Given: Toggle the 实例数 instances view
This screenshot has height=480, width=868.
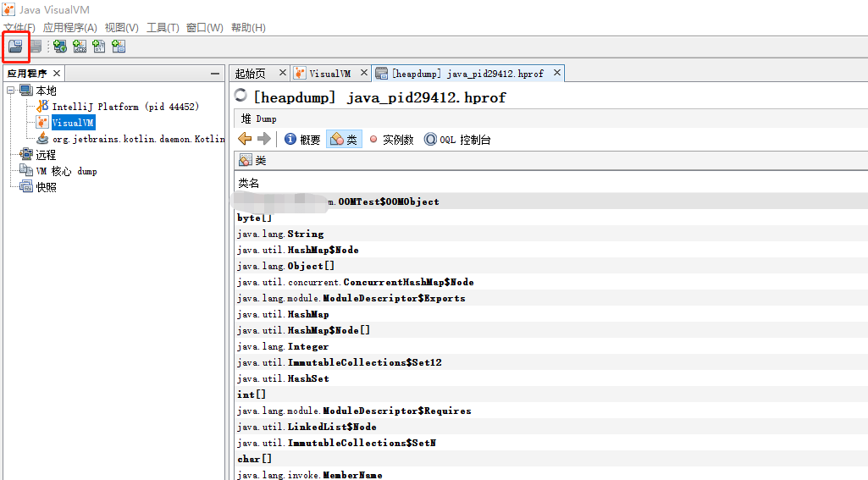Looking at the screenshot, I should click(391, 140).
